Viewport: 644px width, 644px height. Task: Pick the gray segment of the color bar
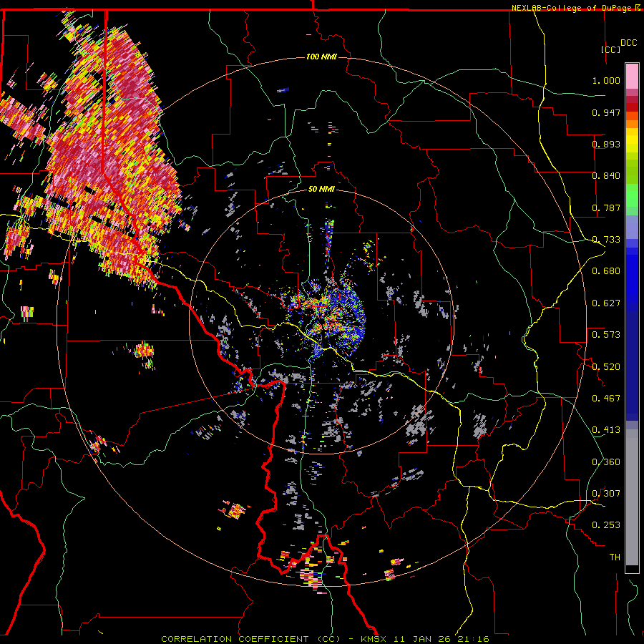pos(632,497)
